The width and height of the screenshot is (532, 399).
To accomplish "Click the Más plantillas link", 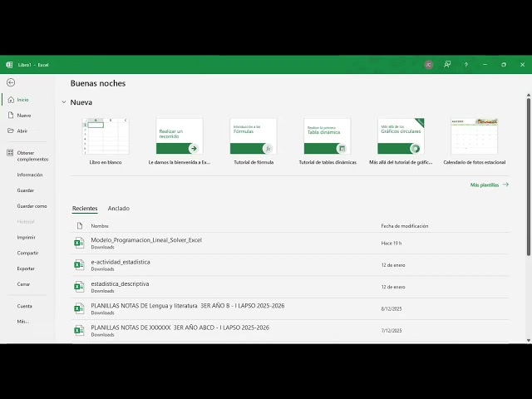I will [x=485, y=185].
